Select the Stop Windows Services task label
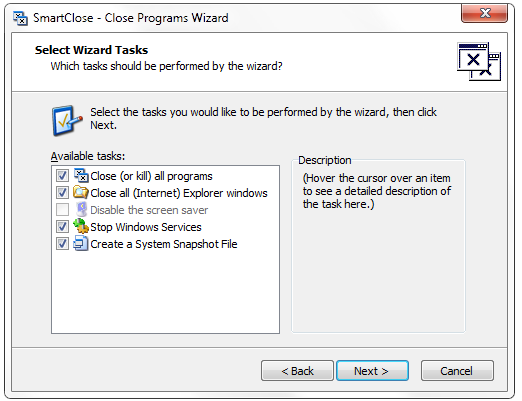522x401 pixels. pyautogui.click(x=146, y=227)
